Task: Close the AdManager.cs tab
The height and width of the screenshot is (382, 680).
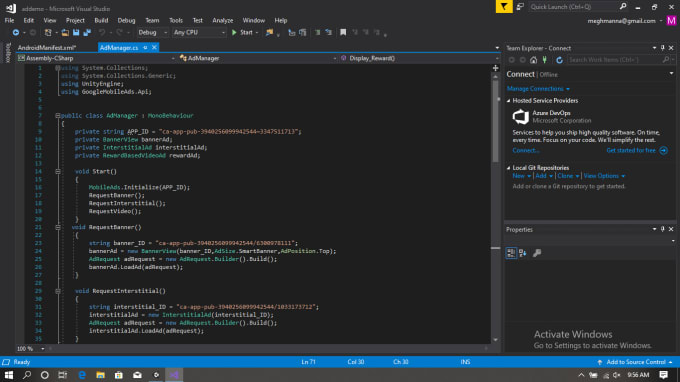Action: [x=154, y=48]
